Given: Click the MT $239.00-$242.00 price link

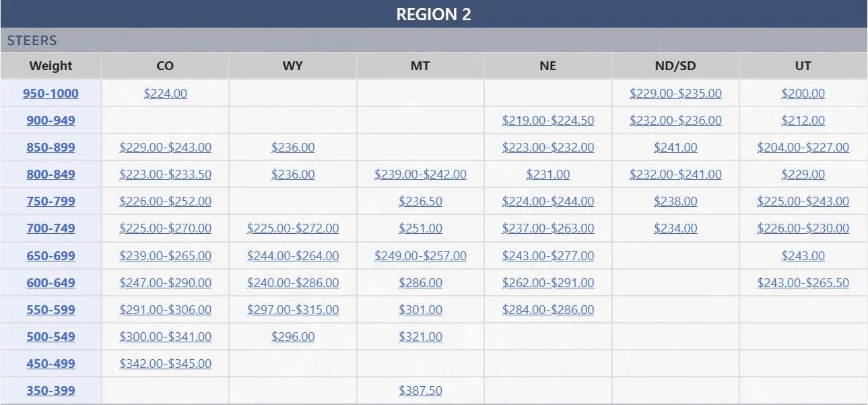Looking at the screenshot, I should point(420,175).
